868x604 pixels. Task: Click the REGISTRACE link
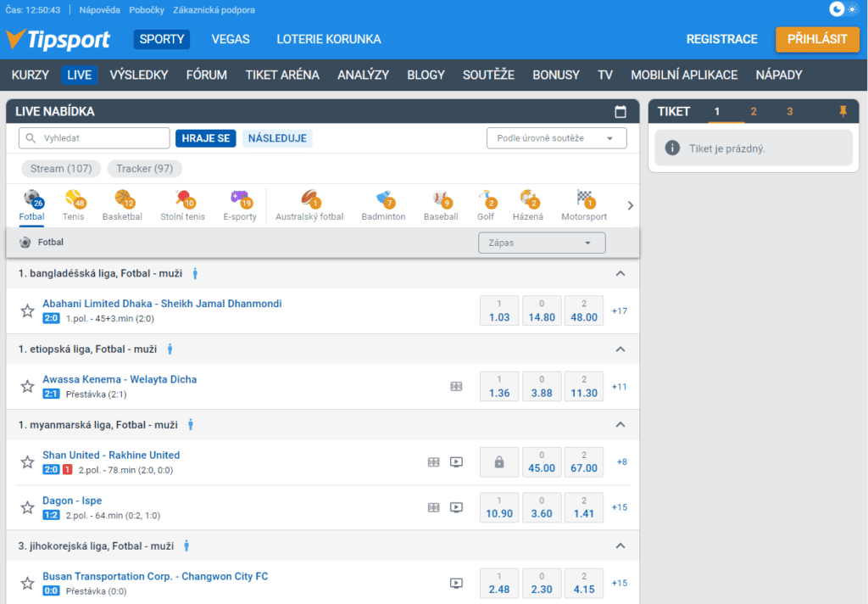(x=722, y=39)
